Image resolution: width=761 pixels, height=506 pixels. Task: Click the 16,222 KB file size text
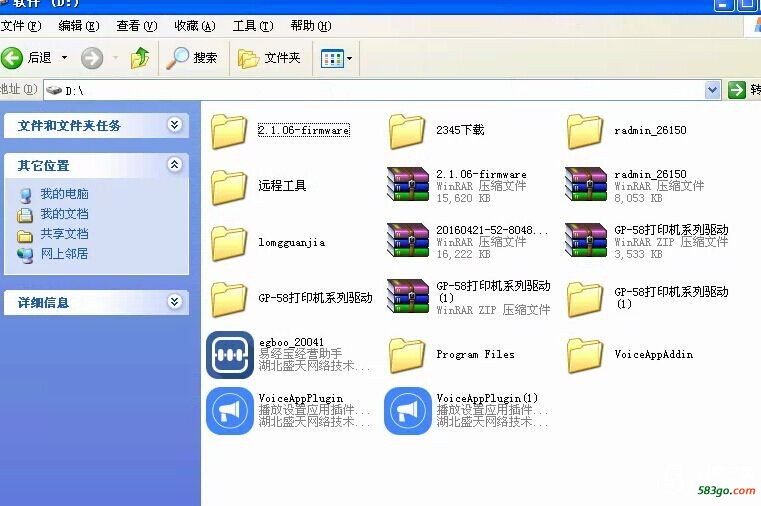[463, 254]
